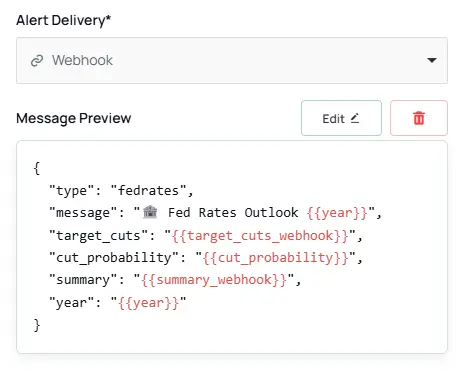Expand the Alert Delivery dropdown arrow
This screenshot has width=464, height=373.
[432, 60]
